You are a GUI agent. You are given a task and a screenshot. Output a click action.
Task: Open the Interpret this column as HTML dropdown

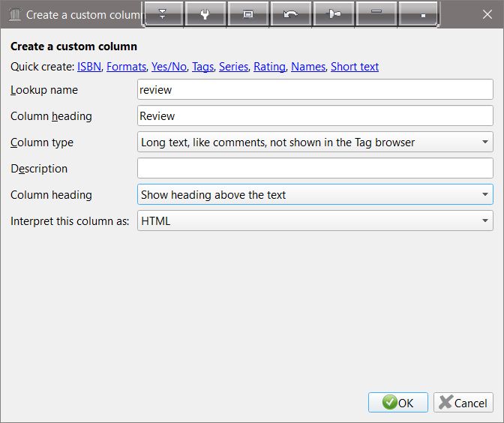315,221
